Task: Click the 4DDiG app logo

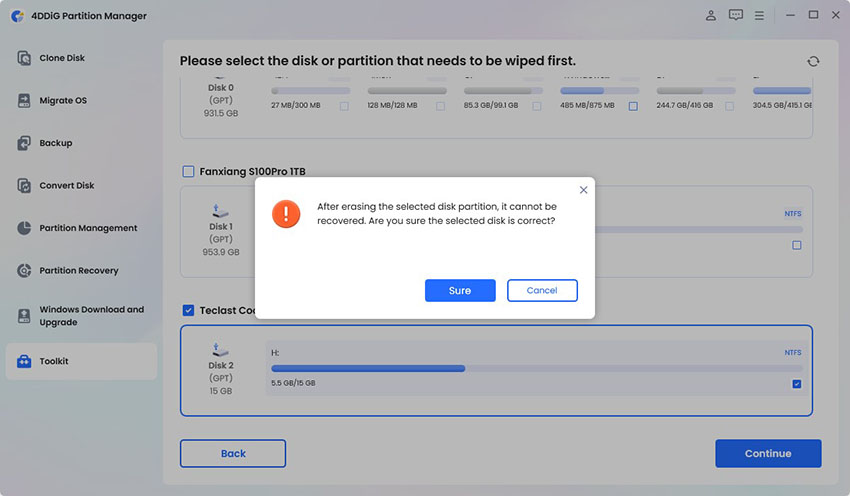Action: 18,16
